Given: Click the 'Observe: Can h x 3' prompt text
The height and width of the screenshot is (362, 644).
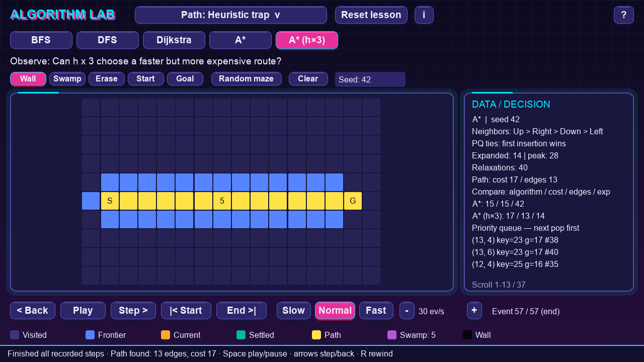Looking at the screenshot, I should [146, 61].
